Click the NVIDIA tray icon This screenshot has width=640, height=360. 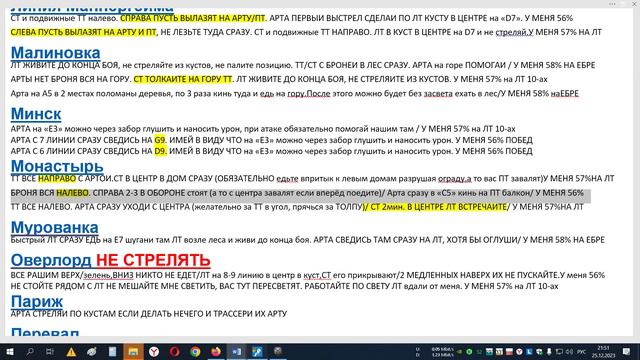click(459, 352)
